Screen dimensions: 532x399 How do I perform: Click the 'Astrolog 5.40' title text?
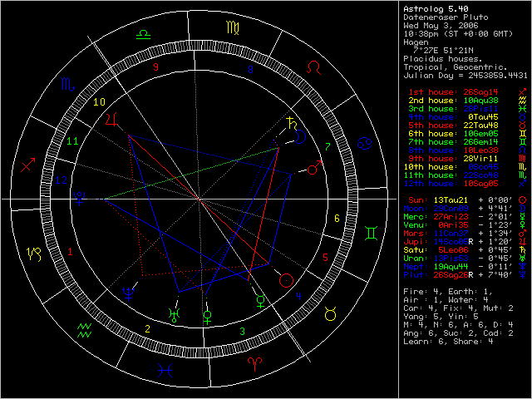coord(432,8)
